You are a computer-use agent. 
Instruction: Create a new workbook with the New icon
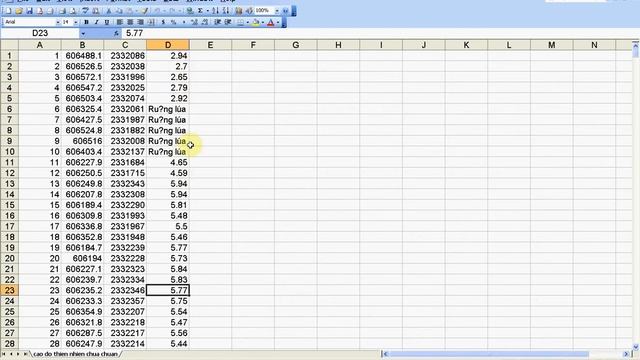coord(9,11)
